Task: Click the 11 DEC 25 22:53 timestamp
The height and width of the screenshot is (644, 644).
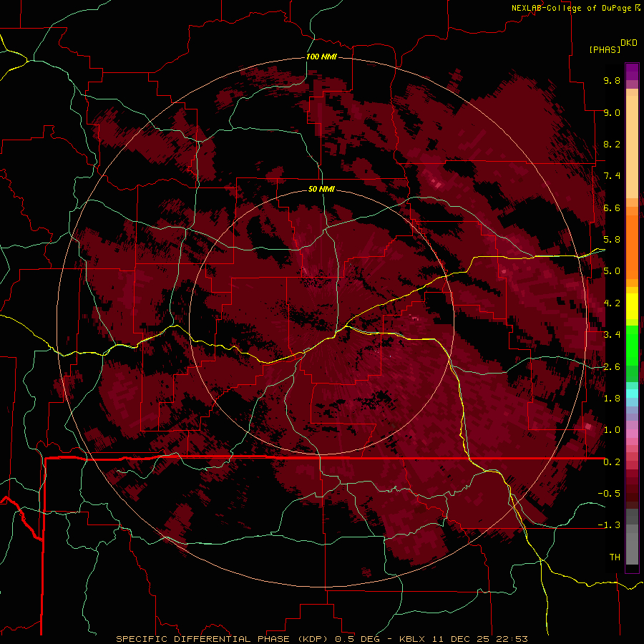Action: (x=479, y=639)
